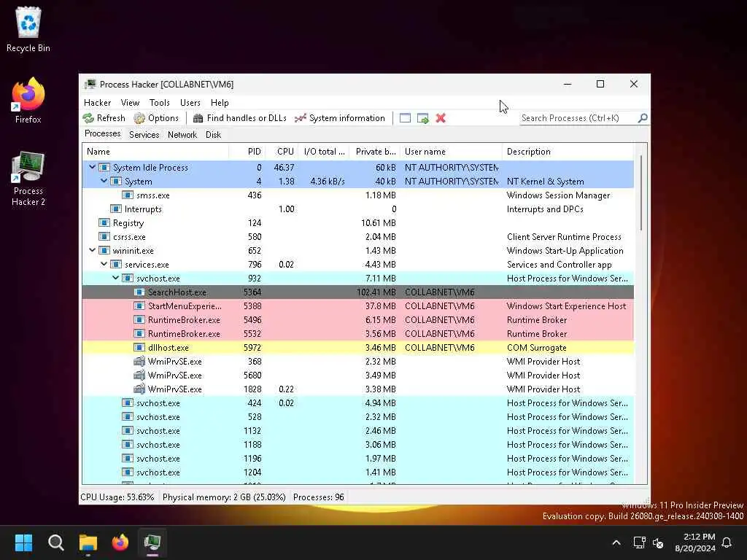This screenshot has width=747, height=560.
Task: Sort by the Name column header
Action: [155, 152]
